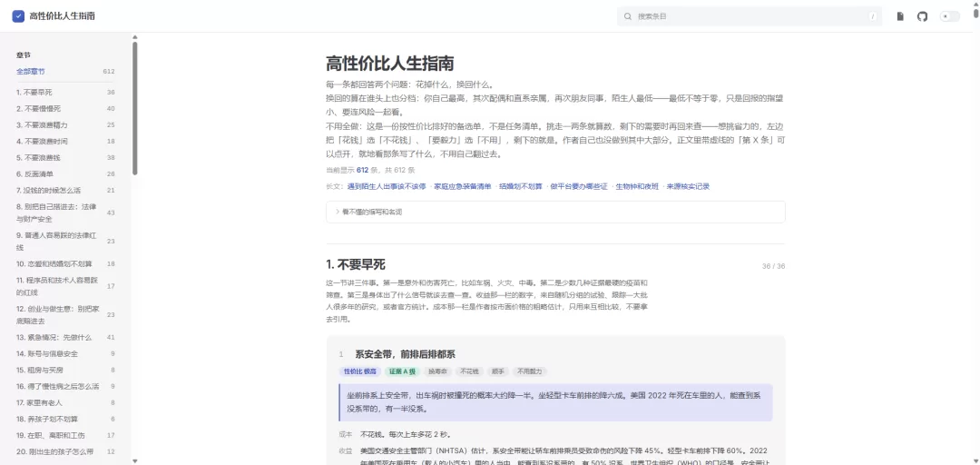Click the sidebar scrollbar thumb
The height and width of the screenshot is (465, 980).
(134, 108)
